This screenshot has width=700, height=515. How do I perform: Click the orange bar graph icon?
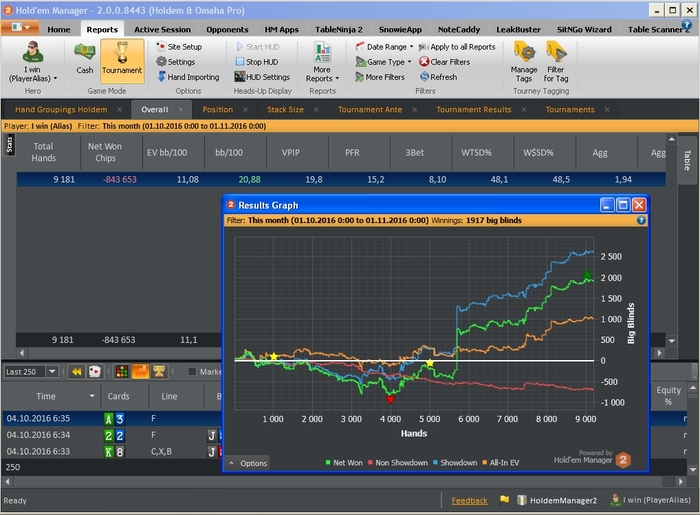[140, 371]
